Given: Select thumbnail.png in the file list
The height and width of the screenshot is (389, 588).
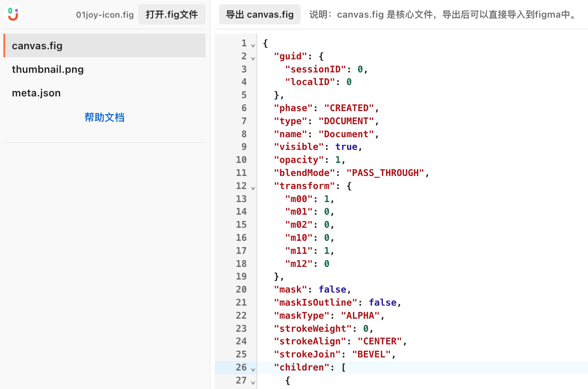Looking at the screenshot, I should point(48,69).
